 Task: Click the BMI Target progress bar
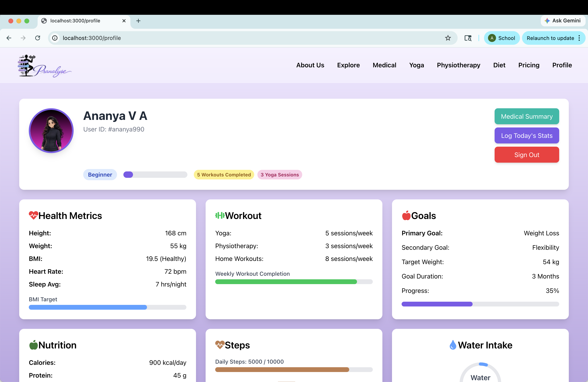coord(107,307)
